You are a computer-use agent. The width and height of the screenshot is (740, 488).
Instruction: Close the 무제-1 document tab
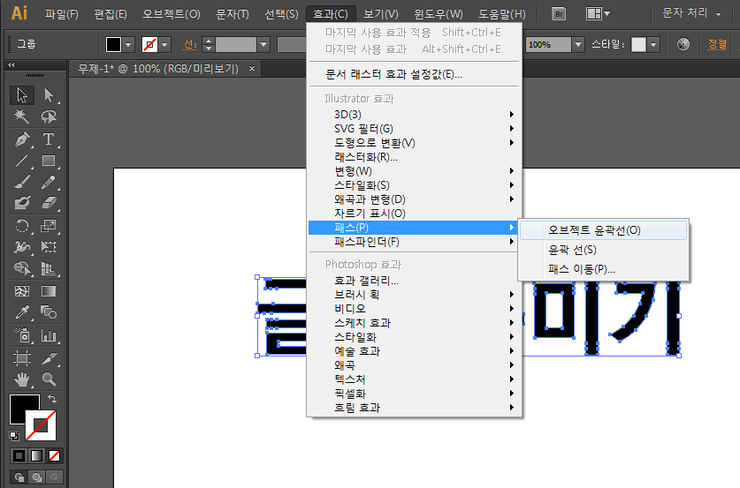pos(251,69)
